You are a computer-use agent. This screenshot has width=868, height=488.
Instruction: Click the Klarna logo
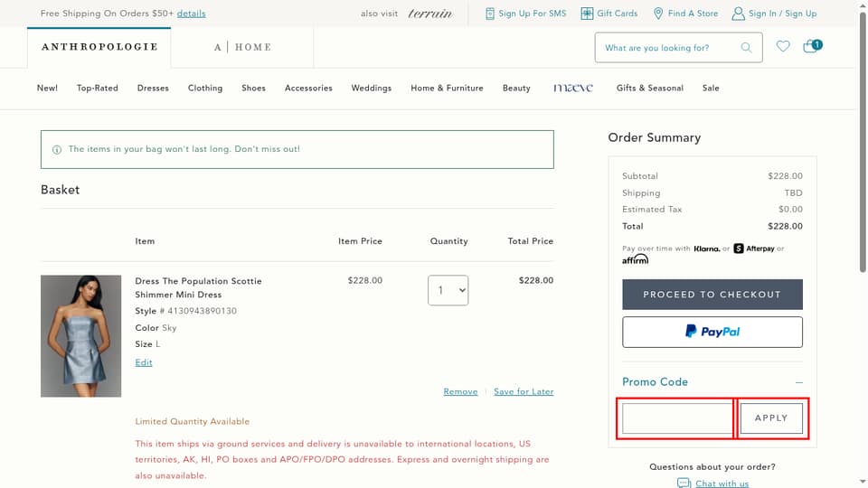point(707,249)
